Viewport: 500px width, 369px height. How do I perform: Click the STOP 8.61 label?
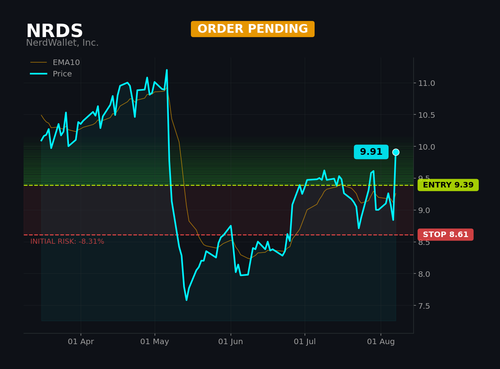[x=445, y=235]
